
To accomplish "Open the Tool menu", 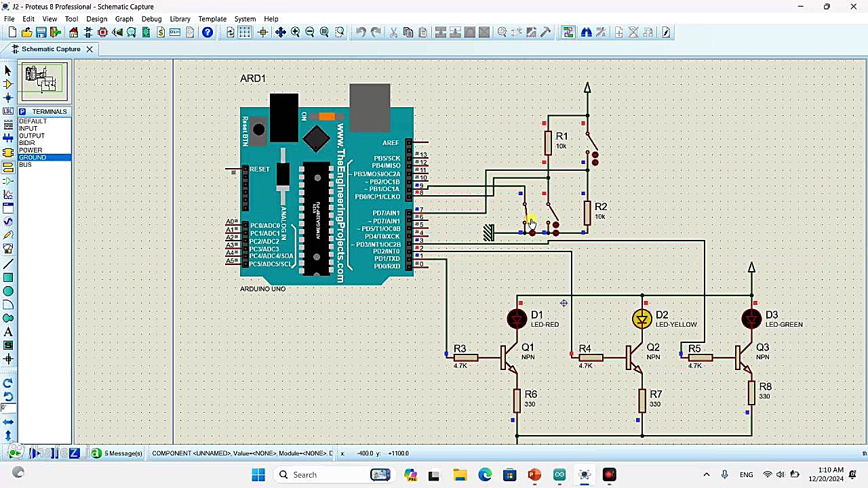I will tap(71, 19).
